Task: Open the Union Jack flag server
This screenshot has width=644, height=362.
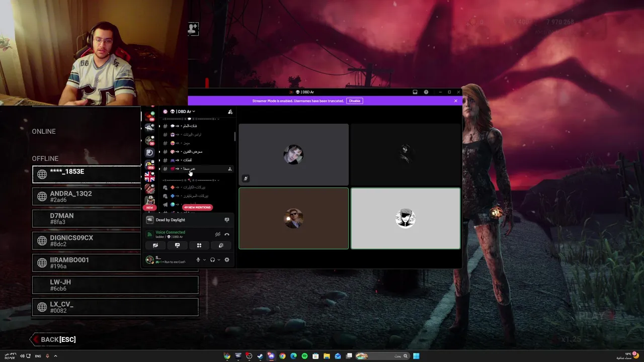Action: [149, 177]
